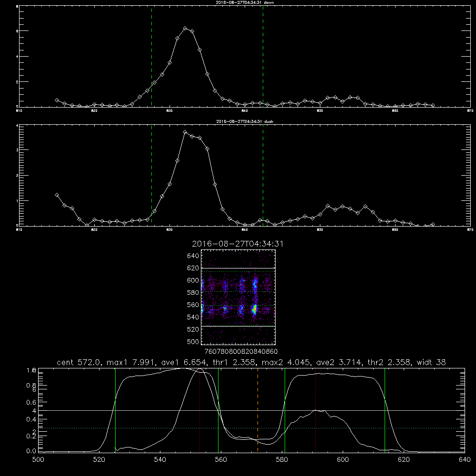Select the 'thr2 2.358' value
Image resolution: width=476 pixels, height=476 pixels.
pos(390,362)
